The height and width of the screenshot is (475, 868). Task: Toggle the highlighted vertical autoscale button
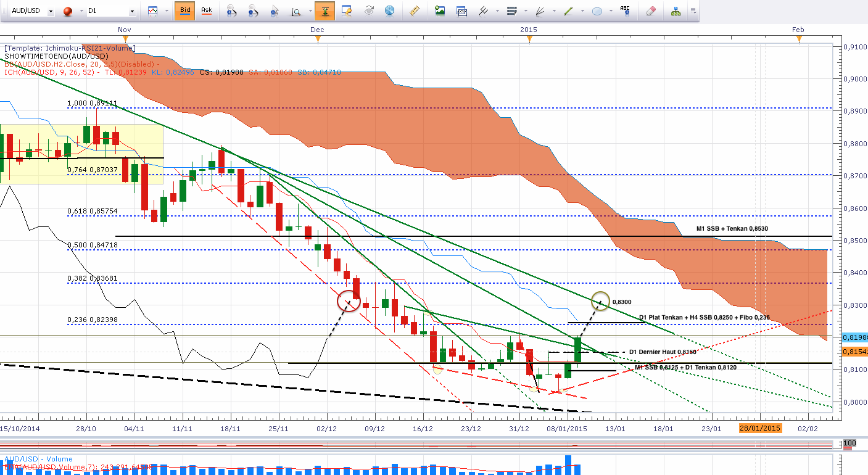point(324,10)
